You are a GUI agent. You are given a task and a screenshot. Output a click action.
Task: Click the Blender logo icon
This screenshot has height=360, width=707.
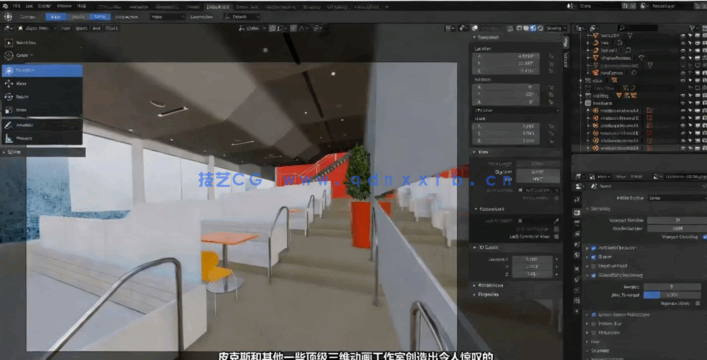pyautogui.click(x=5, y=6)
